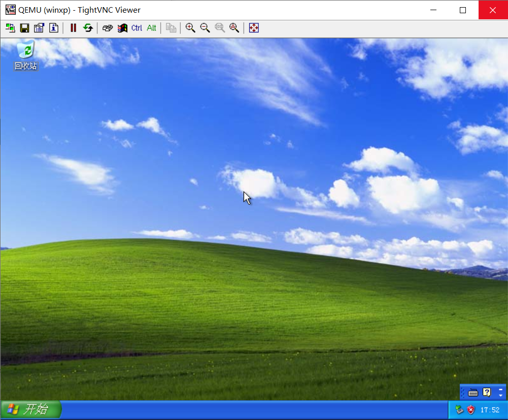Toggle the Alt key modifier
Image resolution: width=508 pixels, height=420 pixels.
coord(151,28)
